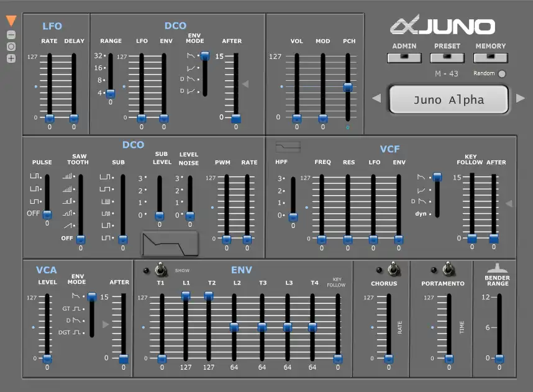Click the DCO AFTER slider handle
The height and width of the screenshot is (392, 533).
[236, 119]
